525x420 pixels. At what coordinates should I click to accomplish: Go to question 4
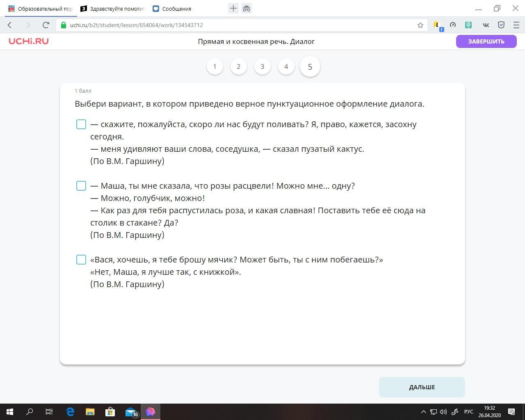point(286,66)
